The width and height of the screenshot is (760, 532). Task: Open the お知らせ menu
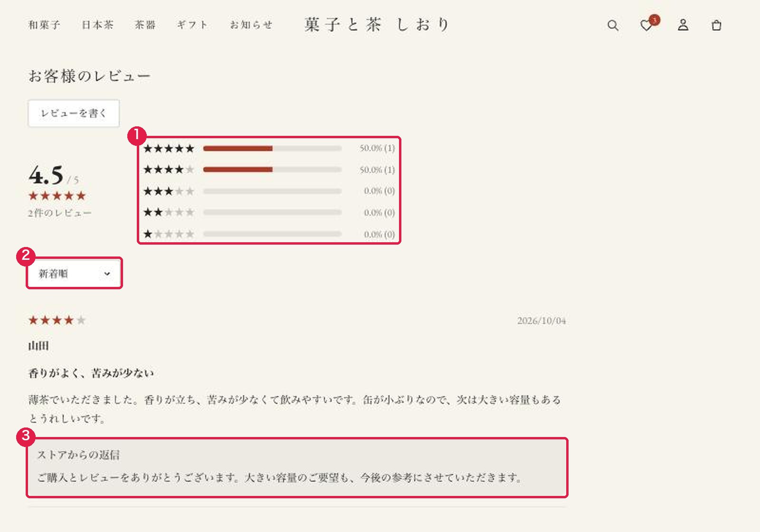251,25
